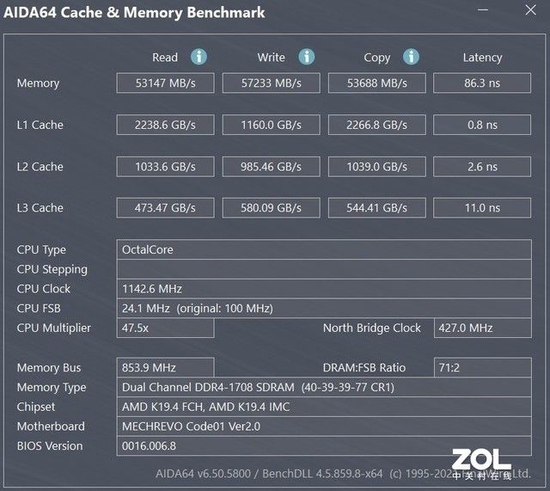The image size is (550, 491).
Task: Click the Motherboard MECHREVO Code01 field
Action: (x=324, y=426)
